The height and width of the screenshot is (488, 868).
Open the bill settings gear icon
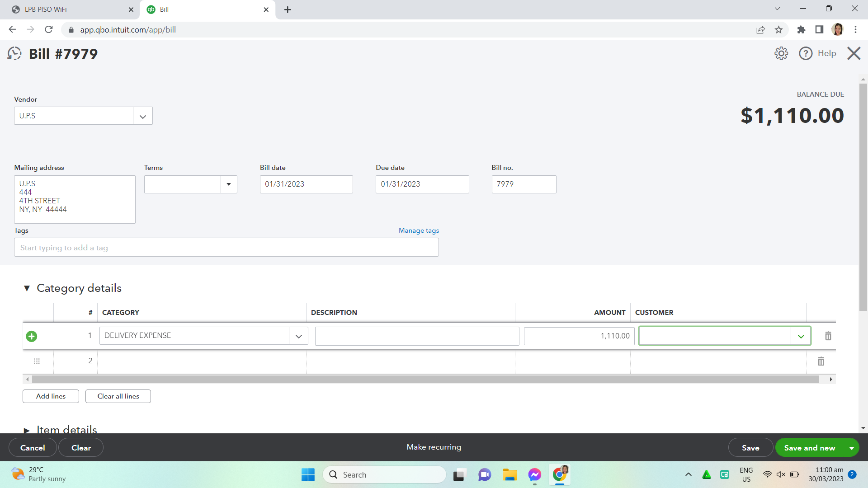(781, 53)
